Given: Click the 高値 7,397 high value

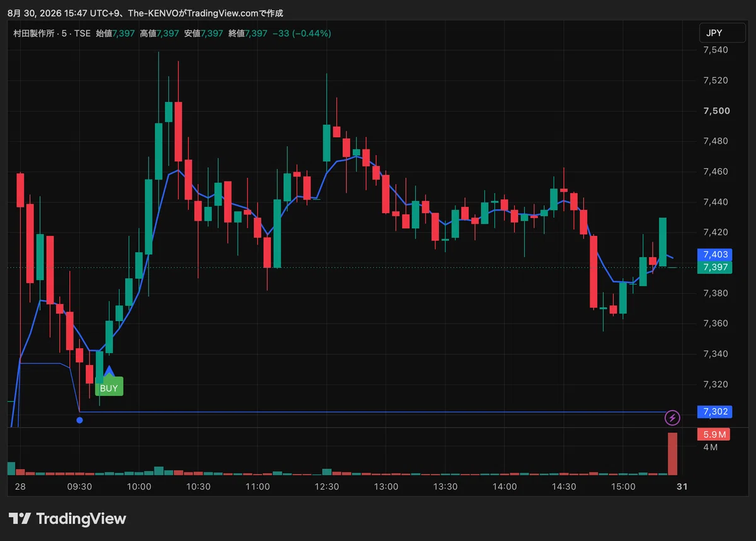Looking at the screenshot, I should [159, 33].
